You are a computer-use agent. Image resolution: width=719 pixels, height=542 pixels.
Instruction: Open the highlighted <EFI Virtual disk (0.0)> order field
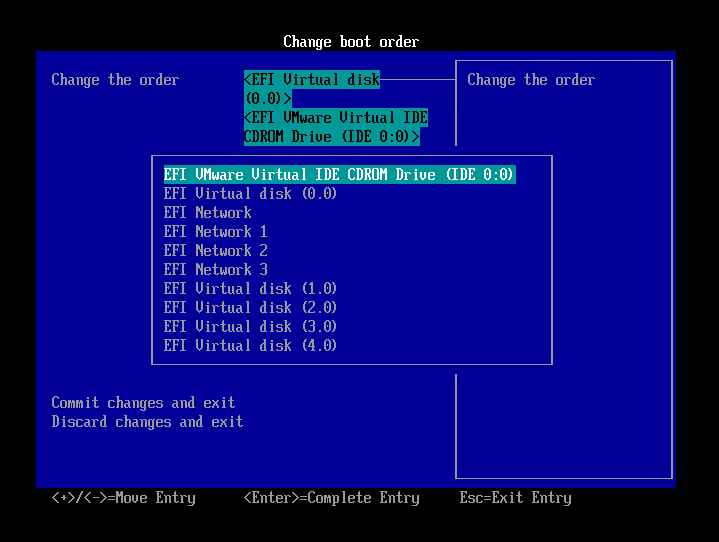pyautogui.click(x=312, y=89)
